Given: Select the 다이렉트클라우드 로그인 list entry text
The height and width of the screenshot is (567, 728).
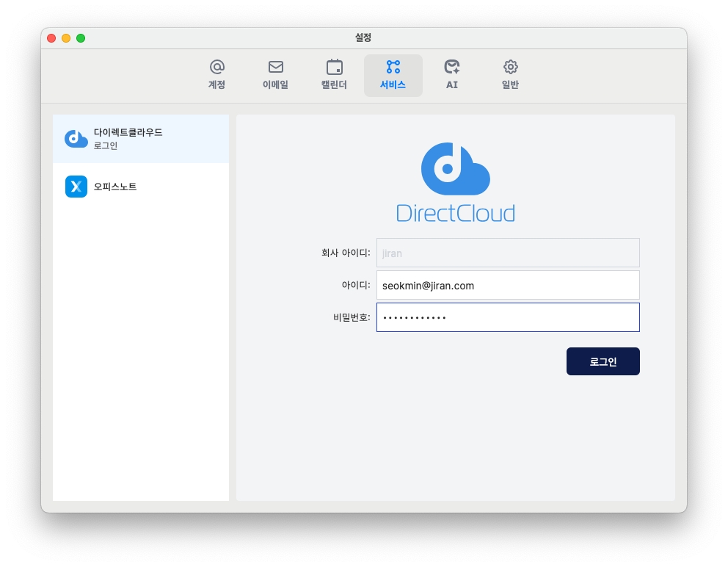Looking at the screenshot, I should coord(128,139).
